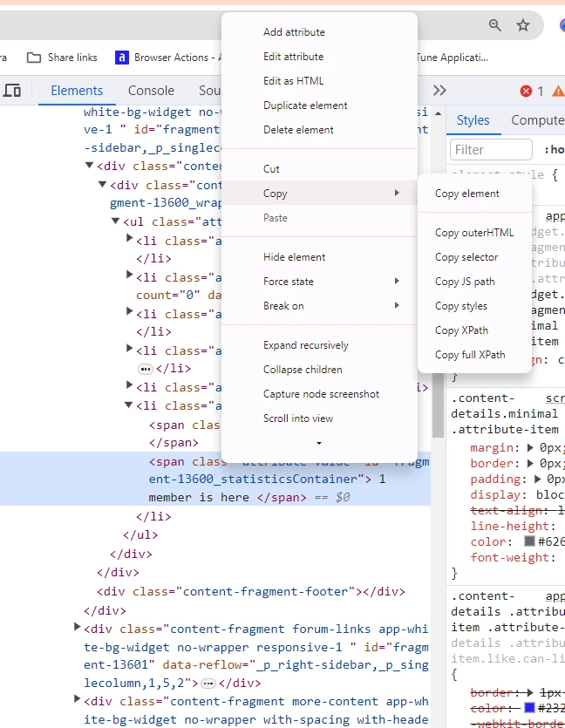This screenshot has height=728, width=565.
Task: Choose Capture node screenshot
Action: point(321,394)
